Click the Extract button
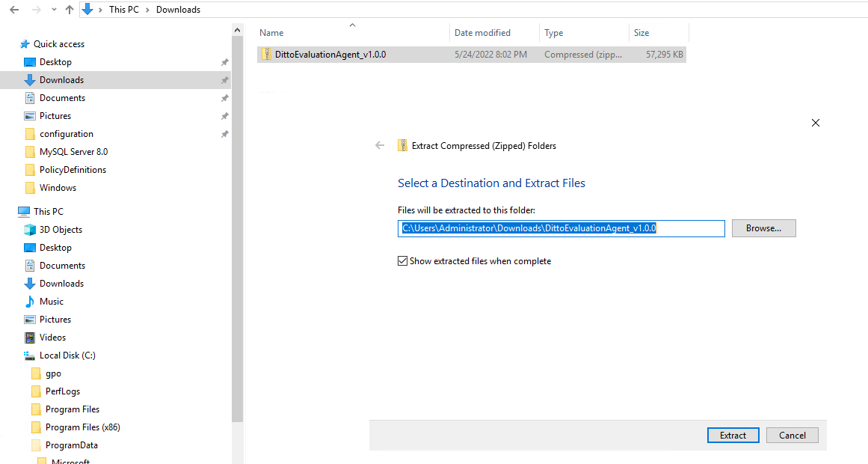 tap(733, 435)
